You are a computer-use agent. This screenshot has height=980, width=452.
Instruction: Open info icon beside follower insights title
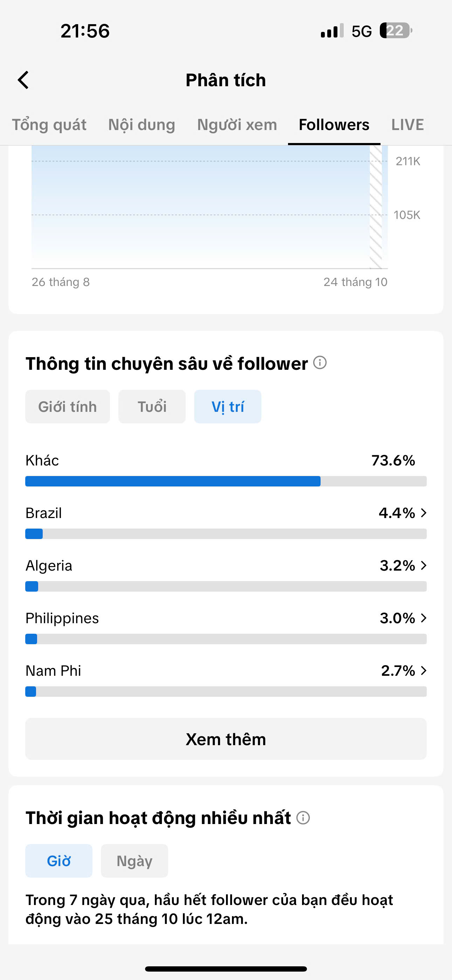point(320,362)
